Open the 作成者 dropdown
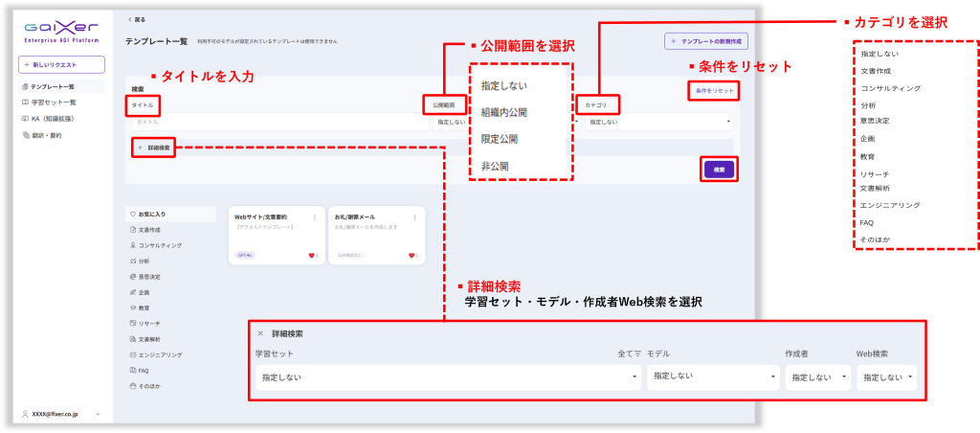 pos(816,377)
